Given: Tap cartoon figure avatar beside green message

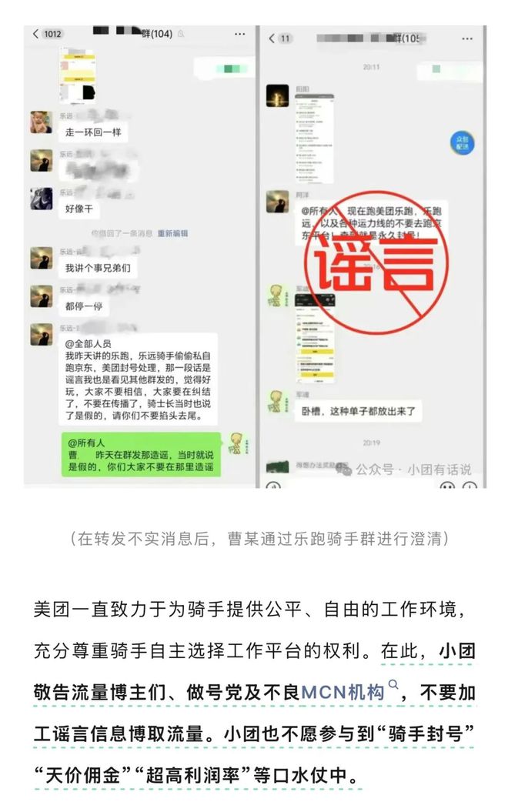Looking at the screenshot, I should coord(236,444).
